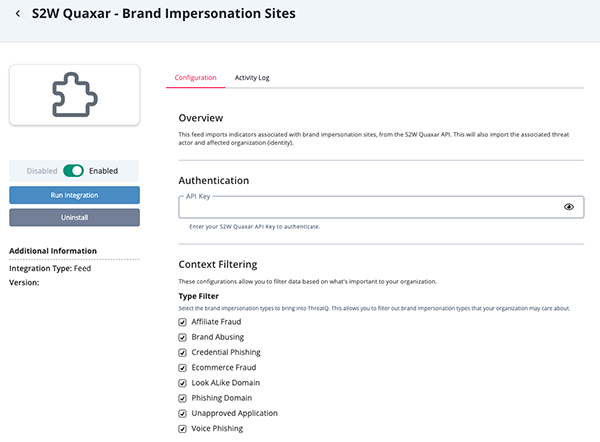Click the puzzle piece integration icon

[x=75, y=95]
